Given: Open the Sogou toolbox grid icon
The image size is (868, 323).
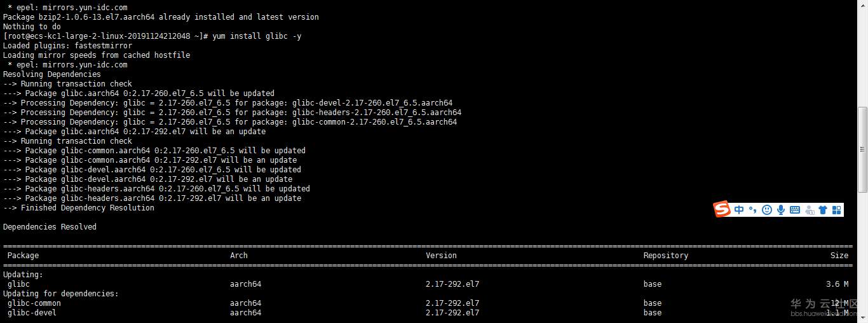Looking at the screenshot, I should tap(836, 210).
